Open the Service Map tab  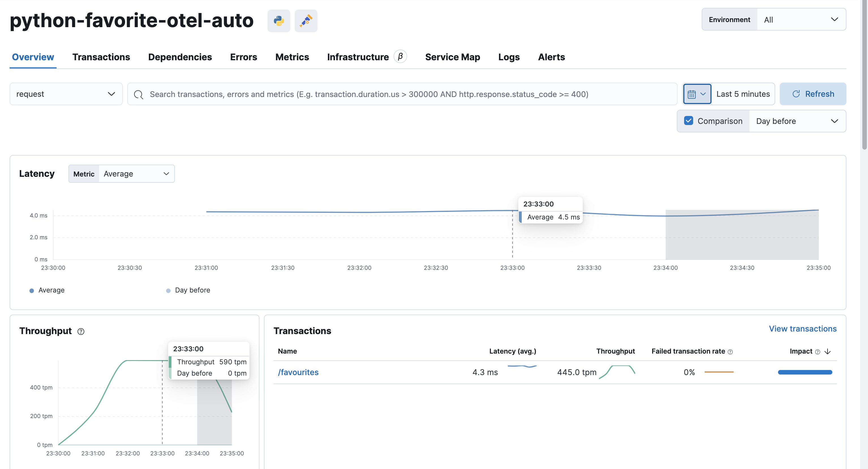tap(453, 57)
